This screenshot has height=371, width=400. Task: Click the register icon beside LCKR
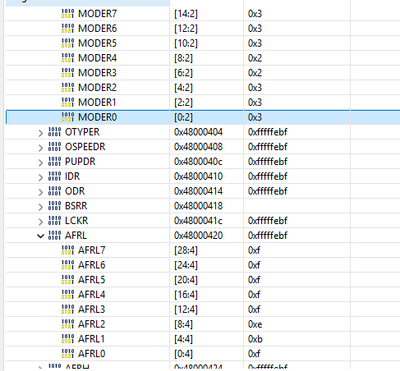point(55,221)
